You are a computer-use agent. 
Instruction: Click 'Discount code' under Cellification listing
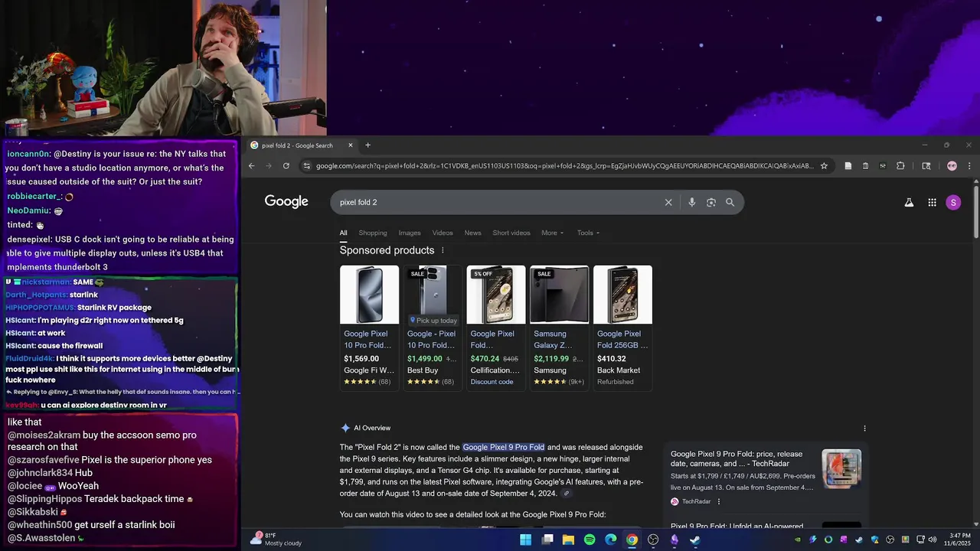492,382
